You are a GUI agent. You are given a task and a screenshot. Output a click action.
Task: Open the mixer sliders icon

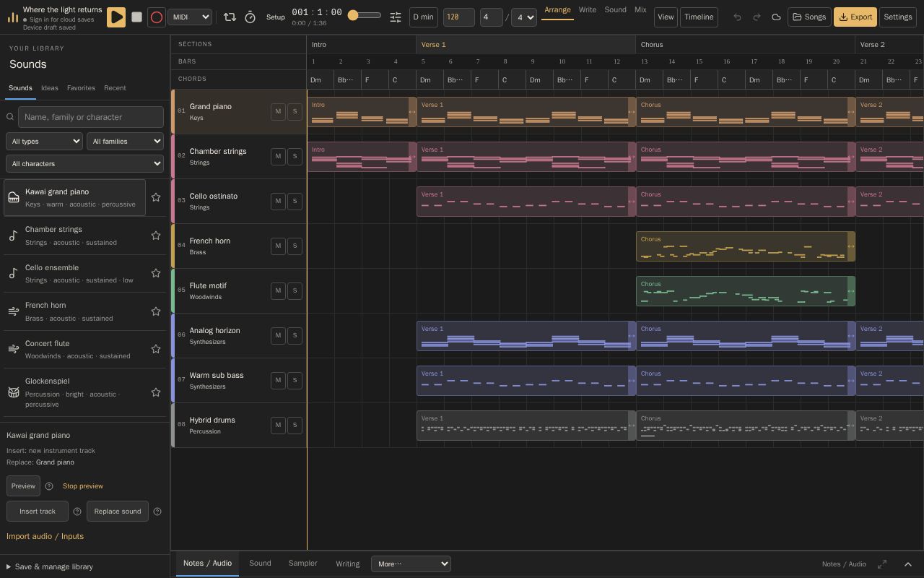[396, 17]
